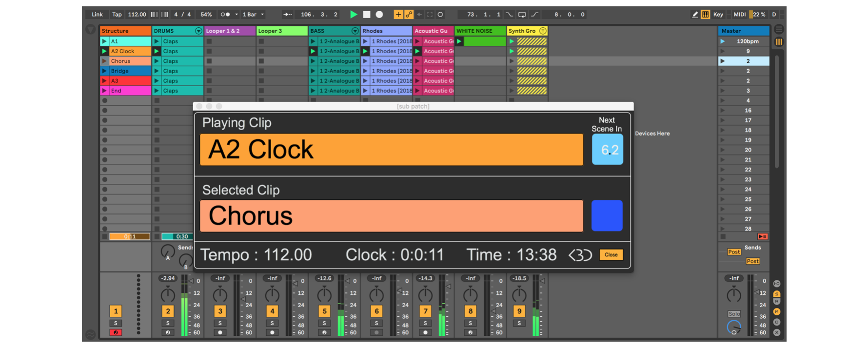This screenshot has height=347, width=868.
Task: Click the Arrangement Record circle button
Action: coord(379,15)
